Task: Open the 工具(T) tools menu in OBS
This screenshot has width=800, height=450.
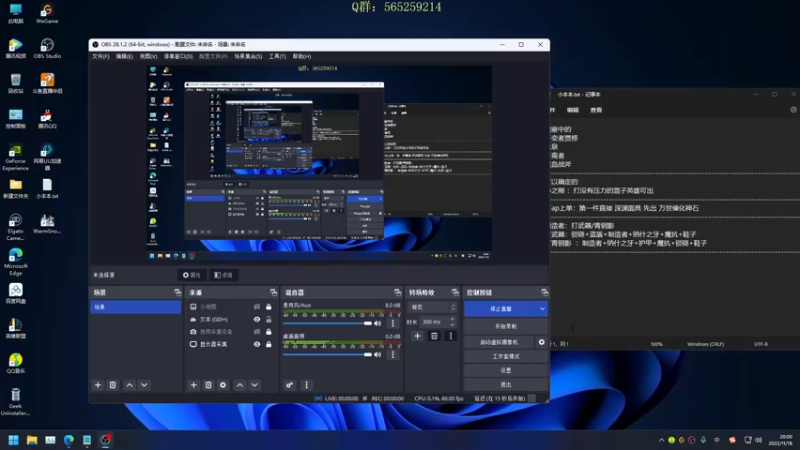Action: [x=278, y=57]
